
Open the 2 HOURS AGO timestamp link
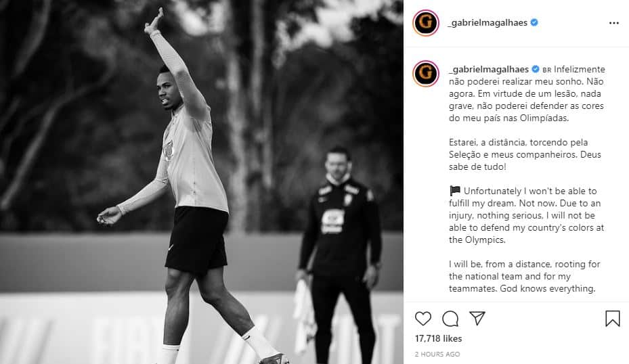(x=437, y=355)
